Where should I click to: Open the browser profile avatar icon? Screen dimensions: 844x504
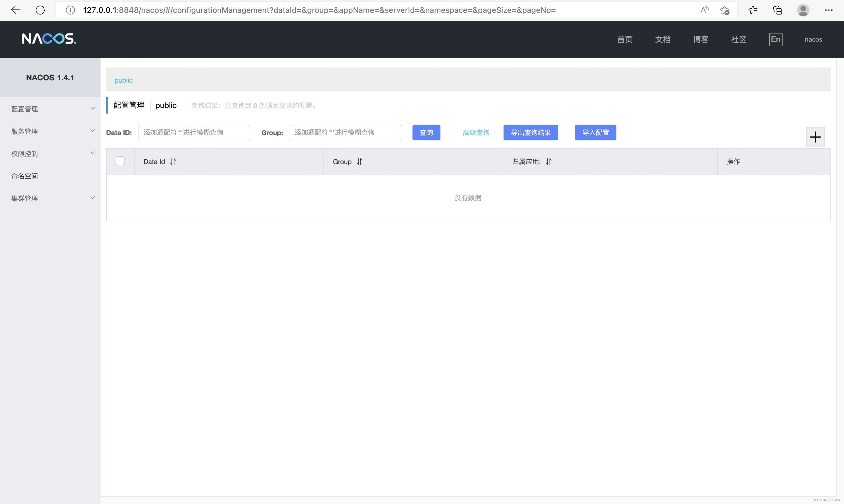coord(803,10)
